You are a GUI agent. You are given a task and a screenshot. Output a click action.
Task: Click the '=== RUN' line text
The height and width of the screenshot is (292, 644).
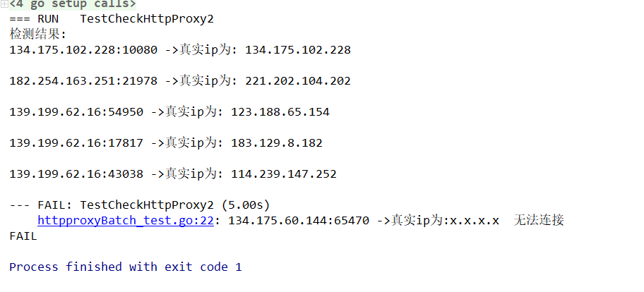pyautogui.click(x=30, y=18)
